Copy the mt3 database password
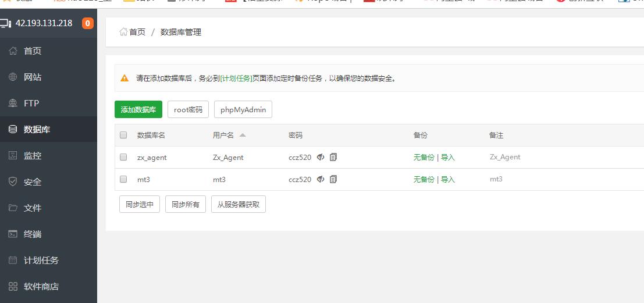The height and width of the screenshot is (303, 644). 333,179
